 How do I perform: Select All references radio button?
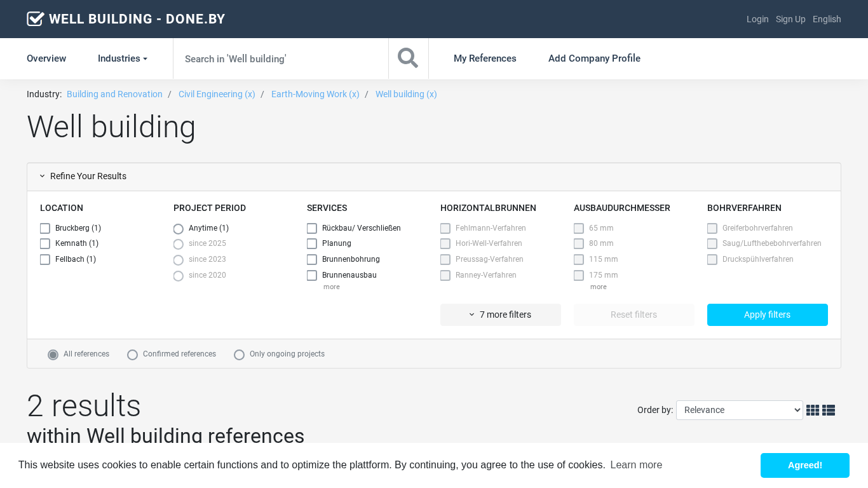53,355
